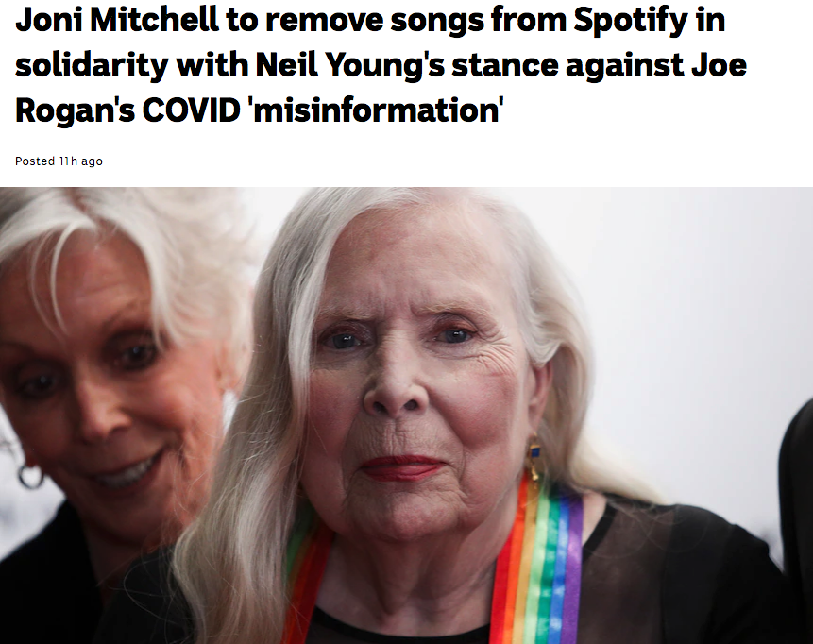Click the word "Rogan's" in the headline

[75, 111]
